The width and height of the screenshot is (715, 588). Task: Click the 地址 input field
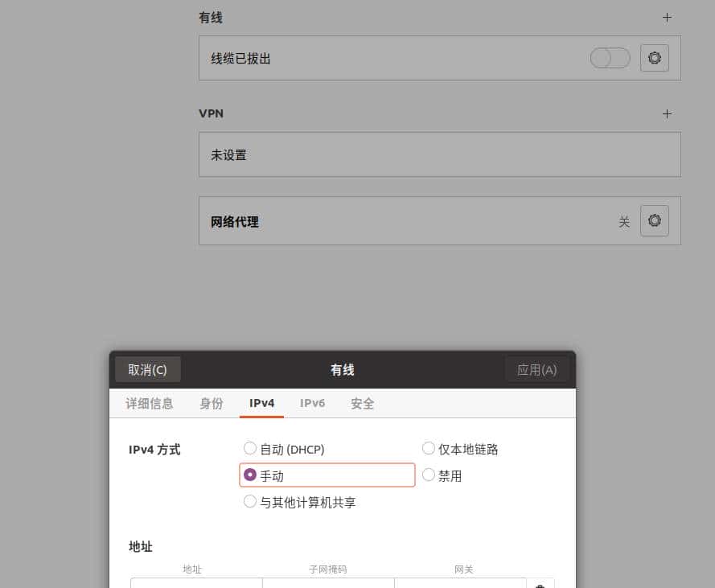click(195, 585)
